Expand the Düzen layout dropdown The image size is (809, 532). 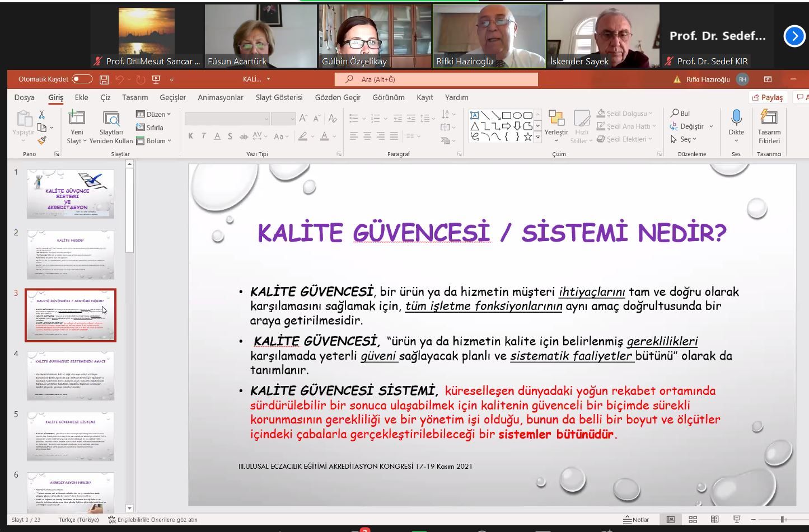point(154,114)
